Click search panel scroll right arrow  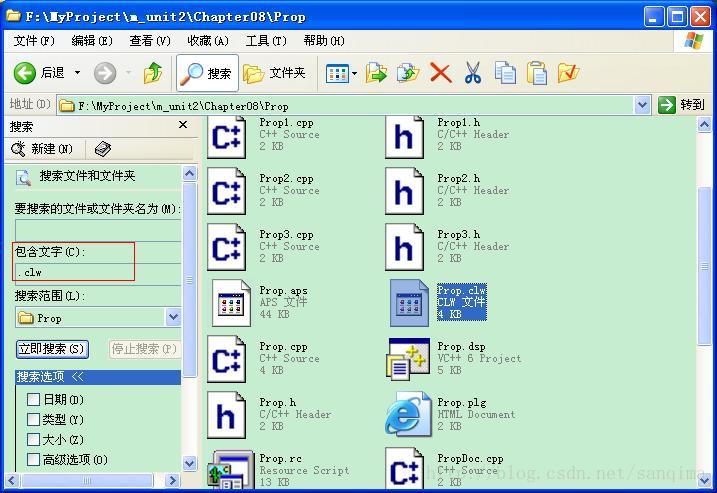click(x=172, y=480)
